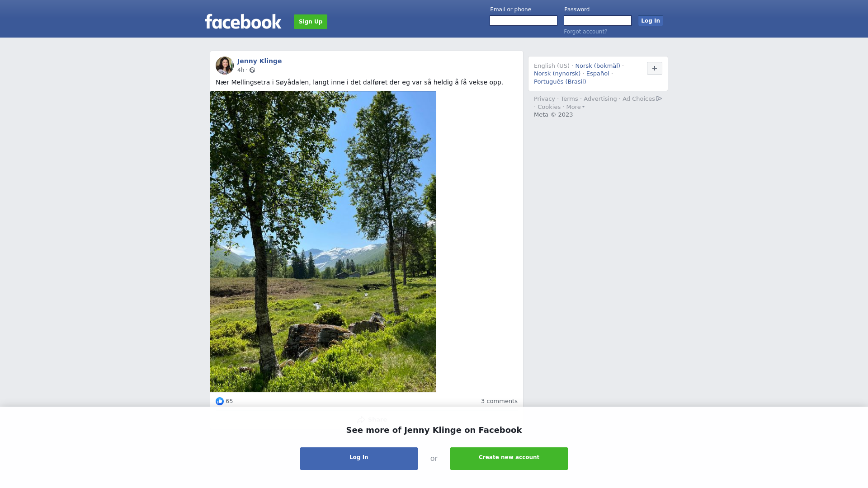The image size is (868, 488).
Task: Switch language to Português (Brasil)
Action: point(560,82)
